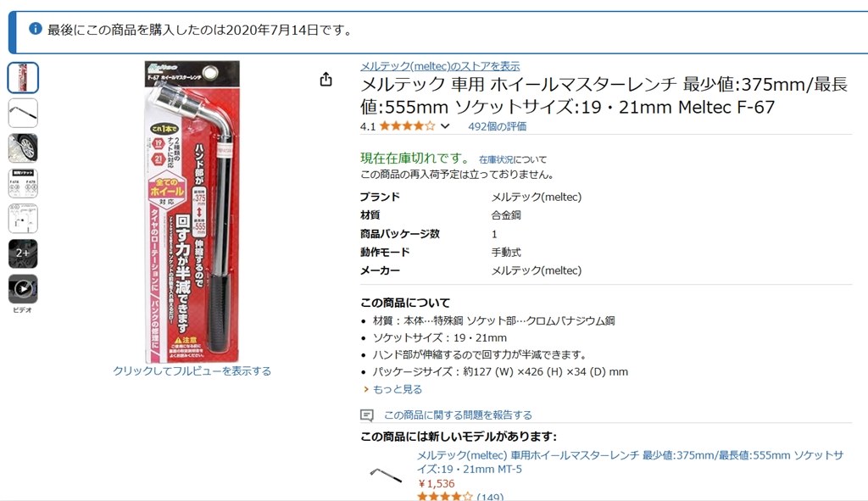
Task: Select the socket comparison chart thumbnail
Action: (x=23, y=183)
